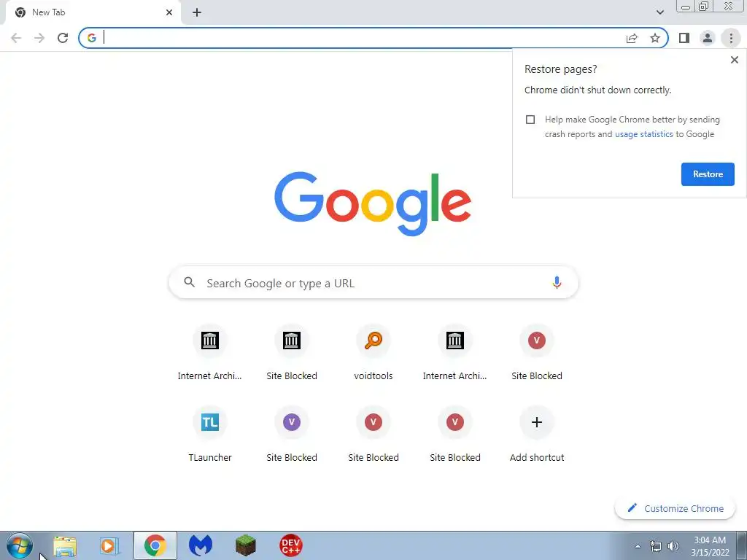The height and width of the screenshot is (560, 747).
Task: Open the purple V Site Blocked shortcut
Action: pyautogui.click(x=292, y=435)
